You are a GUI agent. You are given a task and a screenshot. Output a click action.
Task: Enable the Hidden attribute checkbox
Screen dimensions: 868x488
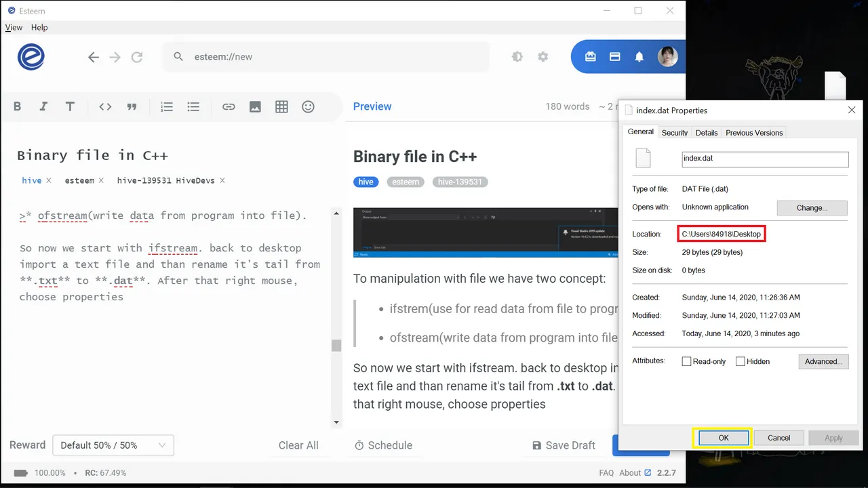[741, 361]
